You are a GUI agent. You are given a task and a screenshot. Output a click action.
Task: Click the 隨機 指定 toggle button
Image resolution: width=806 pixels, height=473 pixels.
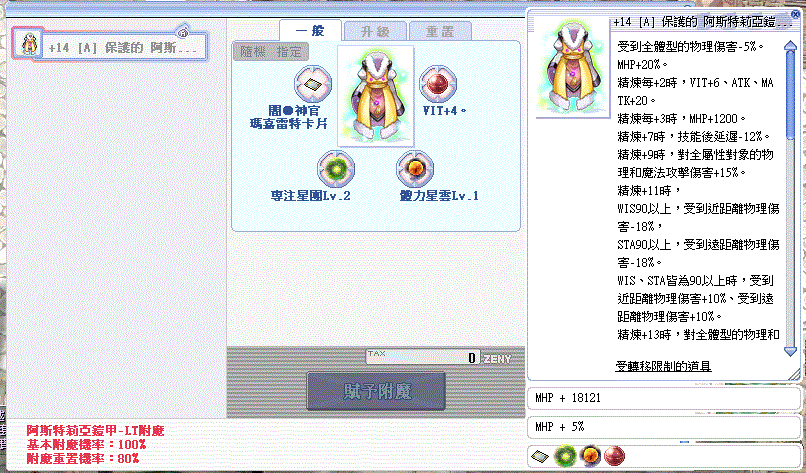(x=271, y=52)
